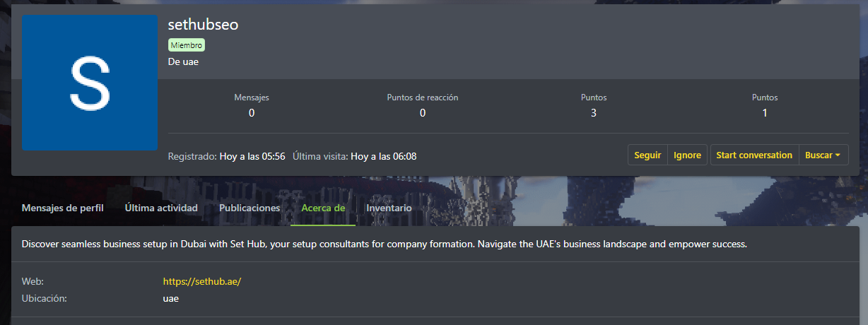Image resolution: width=868 pixels, height=325 pixels.
Task: Switch to the Mensajes de perfil tab
Action: (x=63, y=208)
